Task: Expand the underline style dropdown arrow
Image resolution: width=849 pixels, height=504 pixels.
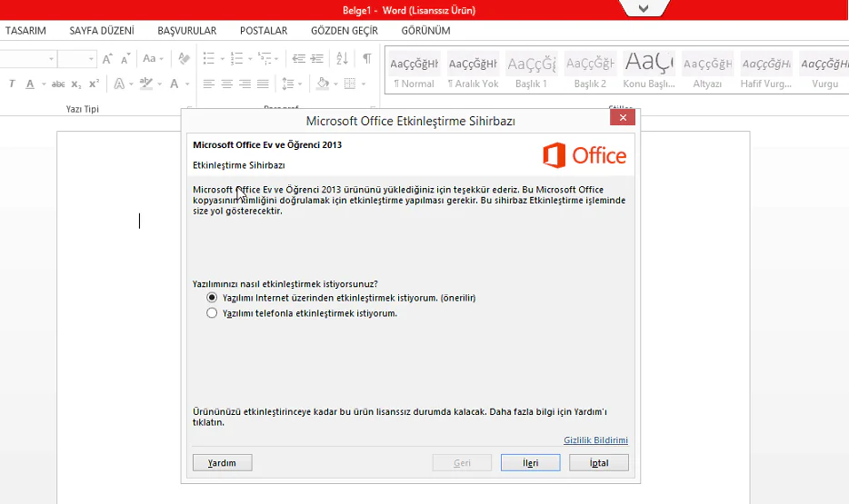Action: point(44,84)
